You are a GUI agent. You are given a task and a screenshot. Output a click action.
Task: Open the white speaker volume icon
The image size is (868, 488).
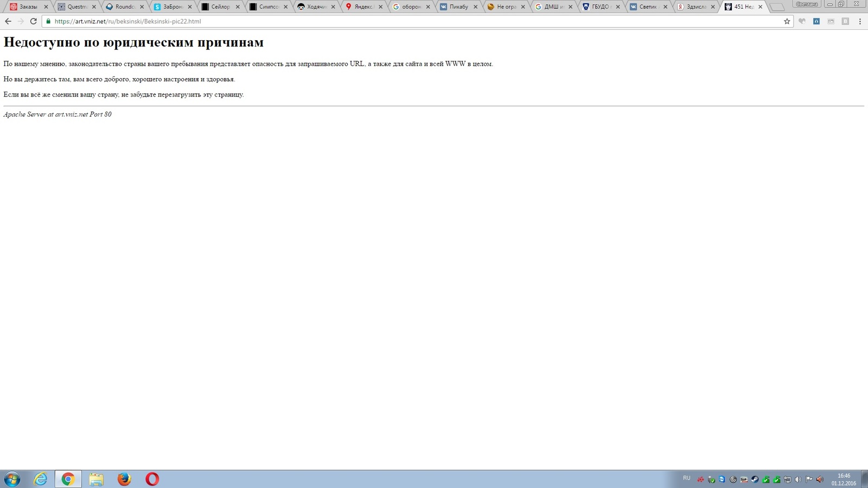[798, 479]
